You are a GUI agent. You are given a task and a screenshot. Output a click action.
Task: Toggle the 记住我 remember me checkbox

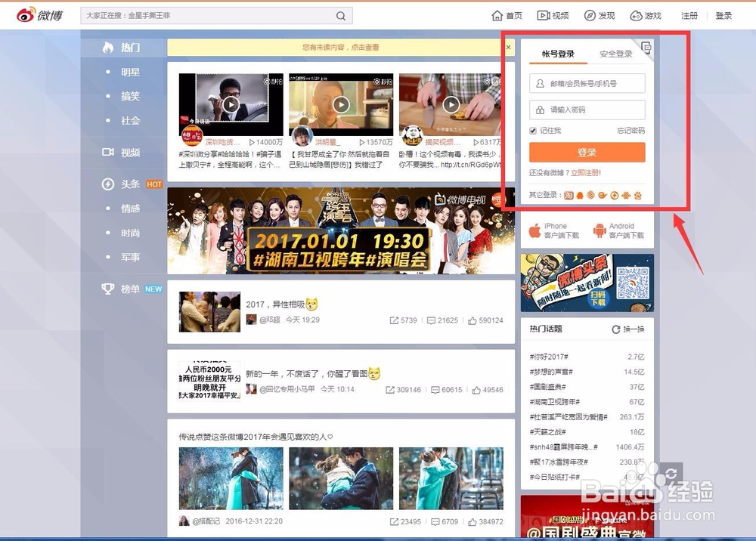click(533, 131)
